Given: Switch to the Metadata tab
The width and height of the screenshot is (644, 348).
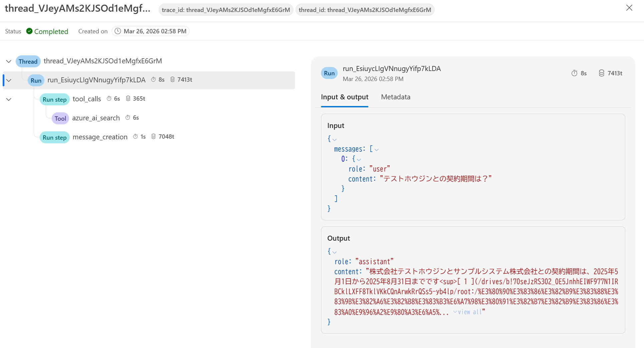Looking at the screenshot, I should (396, 97).
